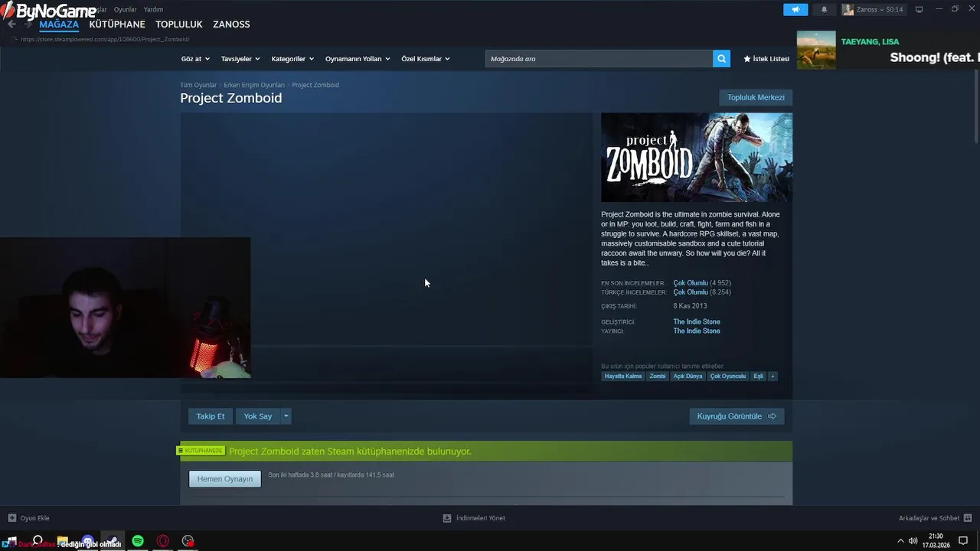Click the Spotify album art thumbnail
980x551 pixels.
[816, 50]
